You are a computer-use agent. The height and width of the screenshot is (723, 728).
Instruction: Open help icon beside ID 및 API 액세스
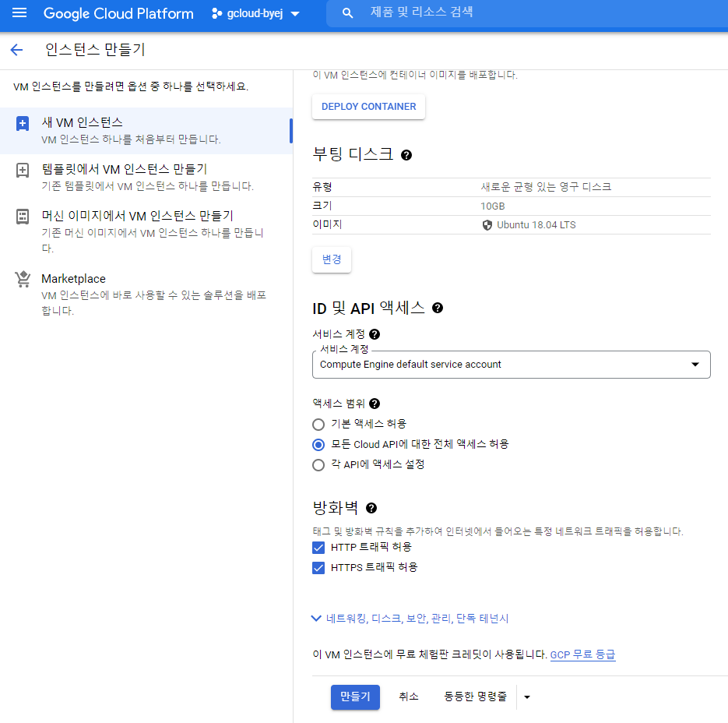pos(438,308)
